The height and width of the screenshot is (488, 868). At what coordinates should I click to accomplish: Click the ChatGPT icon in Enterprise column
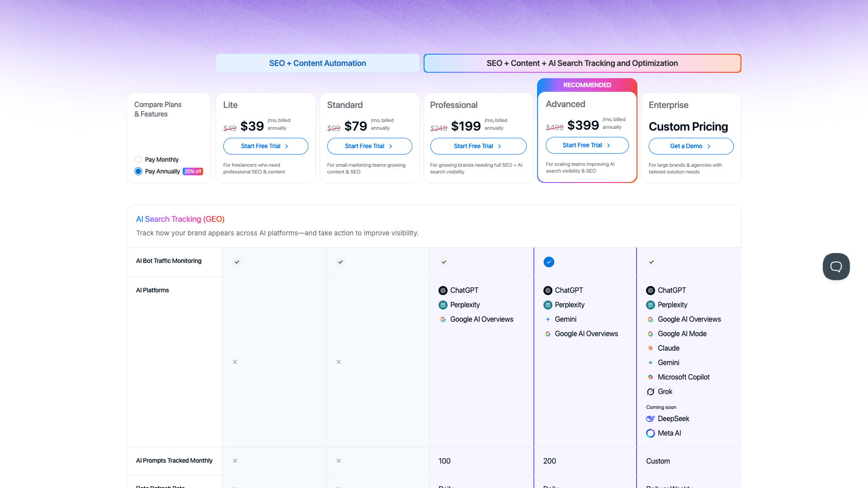[x=651, y=290]
